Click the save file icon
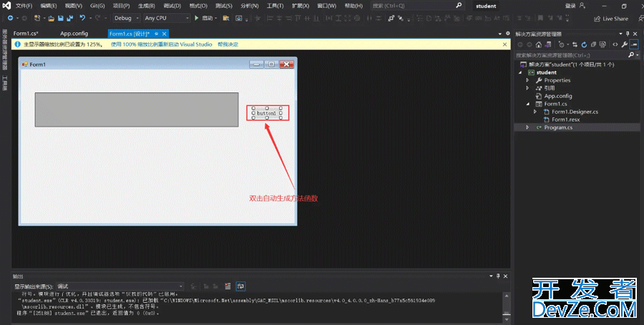 click(60, 18)
